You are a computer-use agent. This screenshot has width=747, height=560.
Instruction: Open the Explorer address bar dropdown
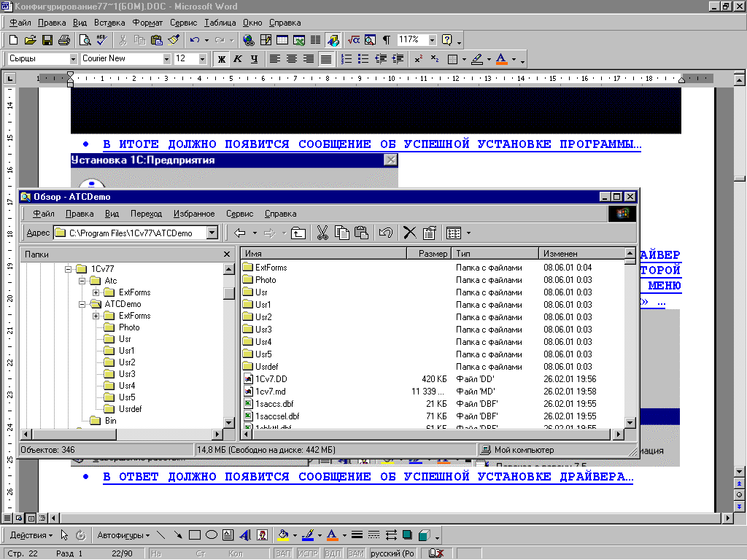[212, 233]
